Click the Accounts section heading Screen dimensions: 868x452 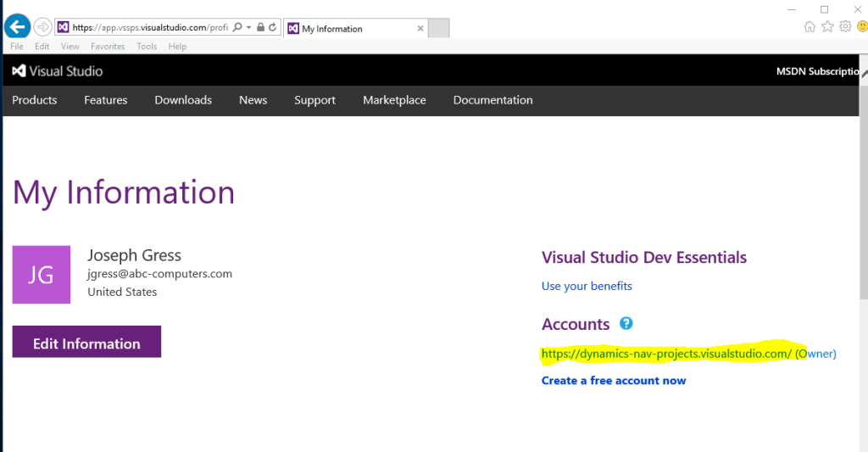[x=576, y=325]
